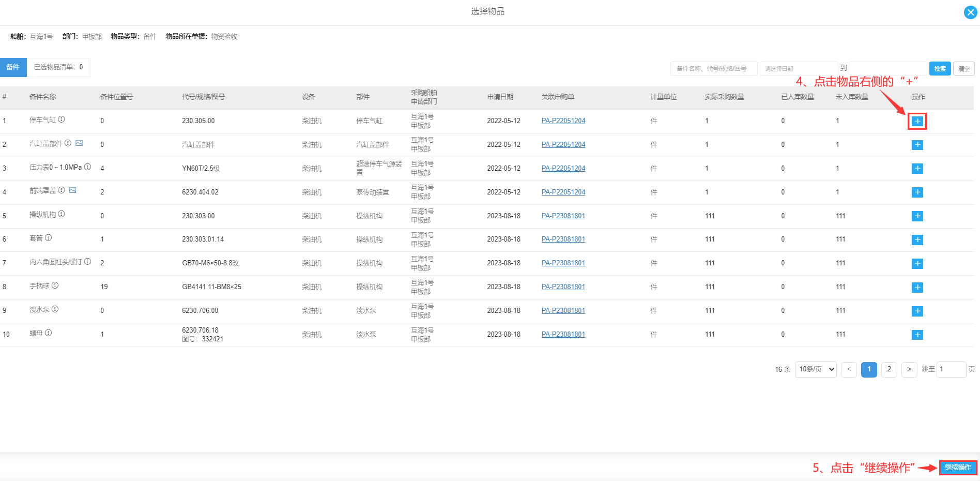Open the 10条/页 page size dropdown
This screenshot has height=481, width=980.
tap(816, 369)
